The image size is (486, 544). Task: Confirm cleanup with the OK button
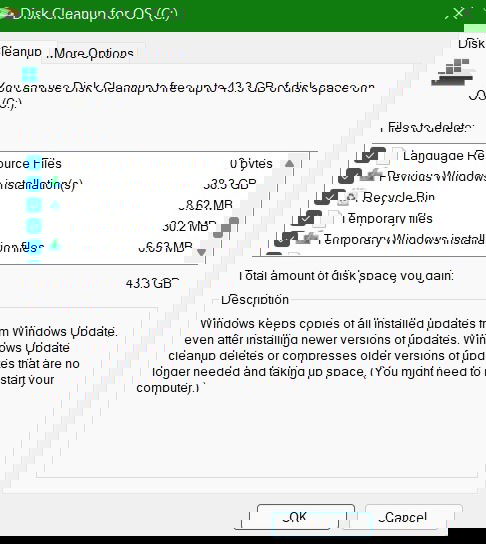point(295,517)
